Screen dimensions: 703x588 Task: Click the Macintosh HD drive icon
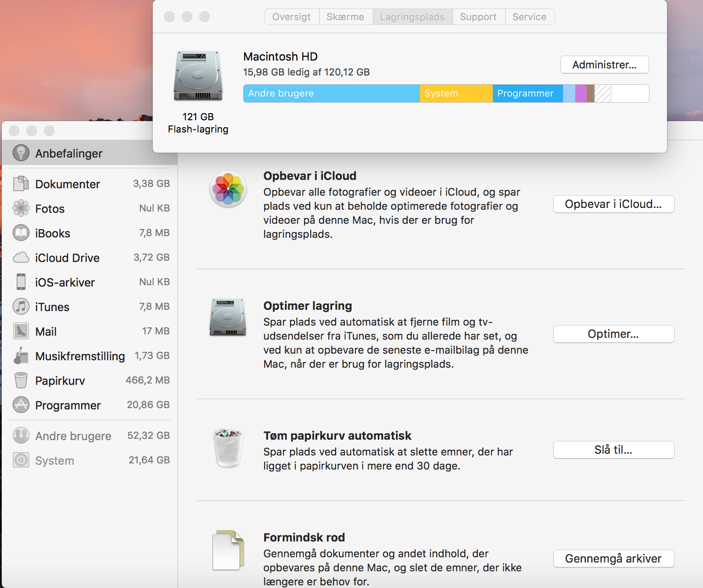point(198,76)
